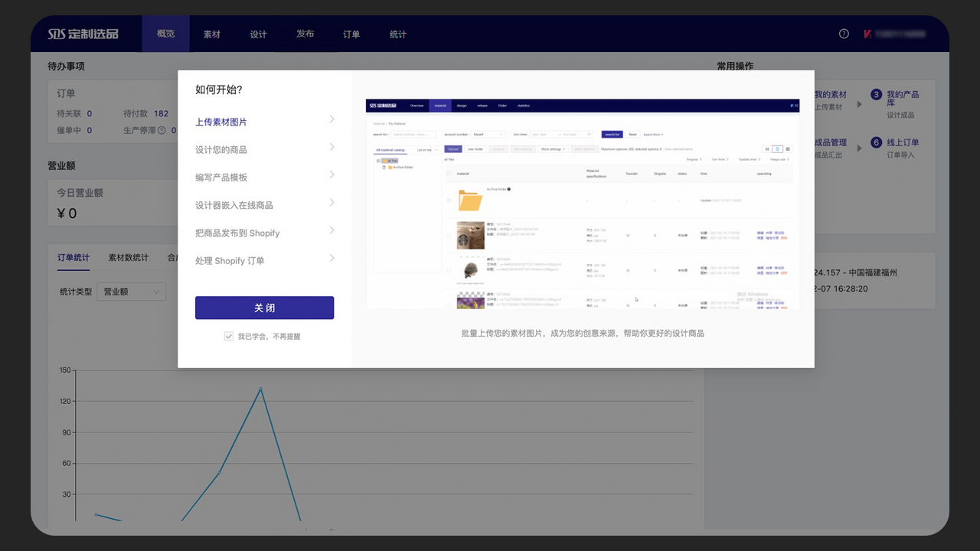Click the arrow between 成品管理 and 线上订单
This screenshot has height=551, width=980.
[857, 148]
